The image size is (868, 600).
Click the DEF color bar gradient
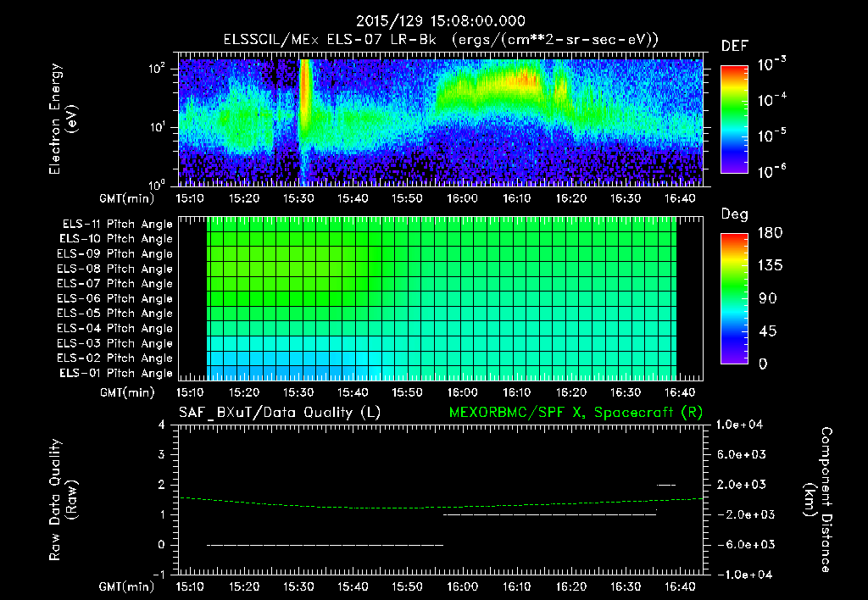(x=735, y=119)
